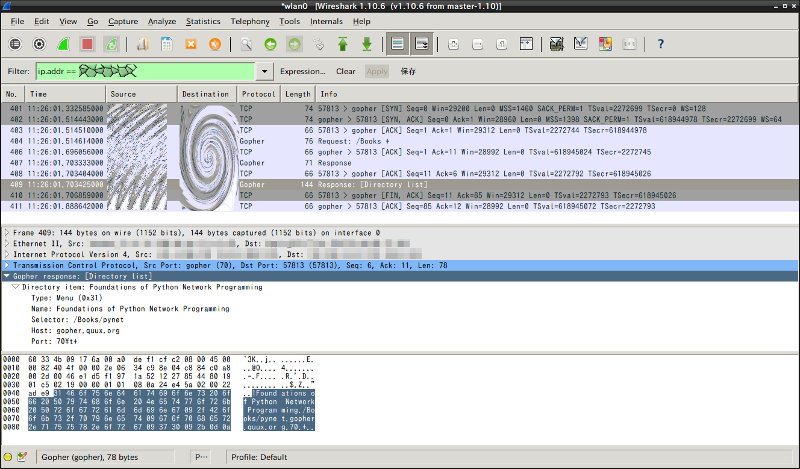Screen dimensions: 800x469
Task: Select 'Type: Menu (0x31)' detail line
Action: (x=67, y=298)
